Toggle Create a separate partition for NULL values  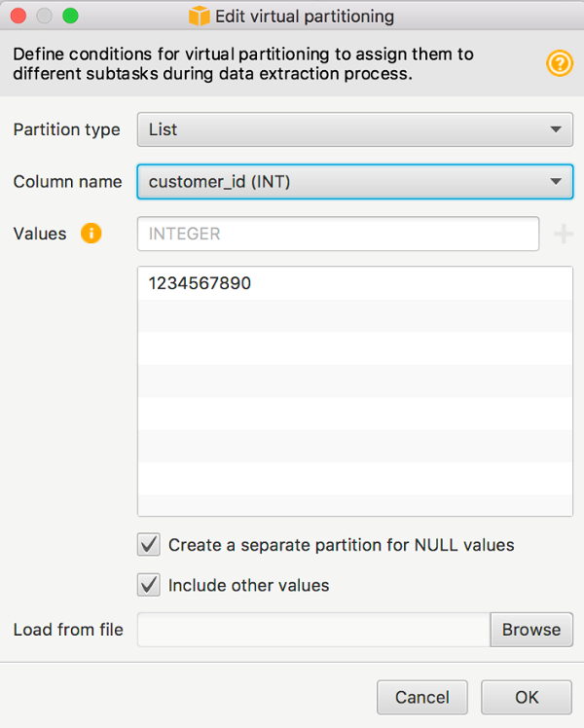point(149,545)
